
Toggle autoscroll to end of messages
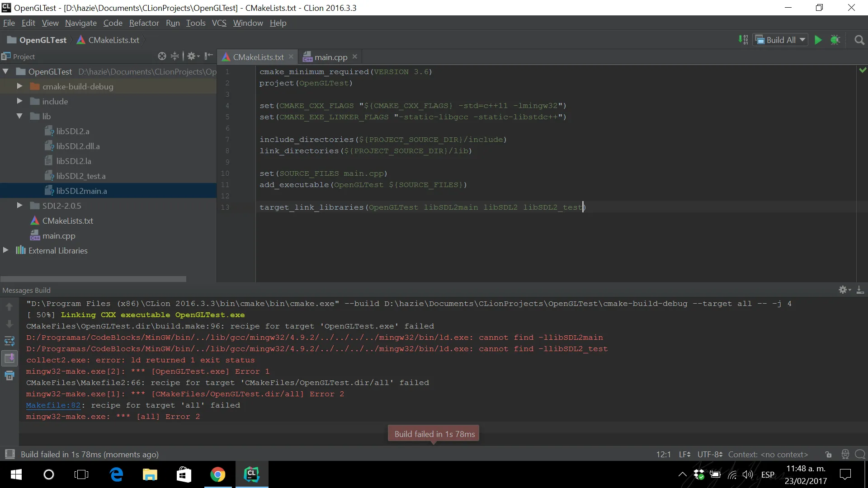pyautogui.click(x=9, y=358)
